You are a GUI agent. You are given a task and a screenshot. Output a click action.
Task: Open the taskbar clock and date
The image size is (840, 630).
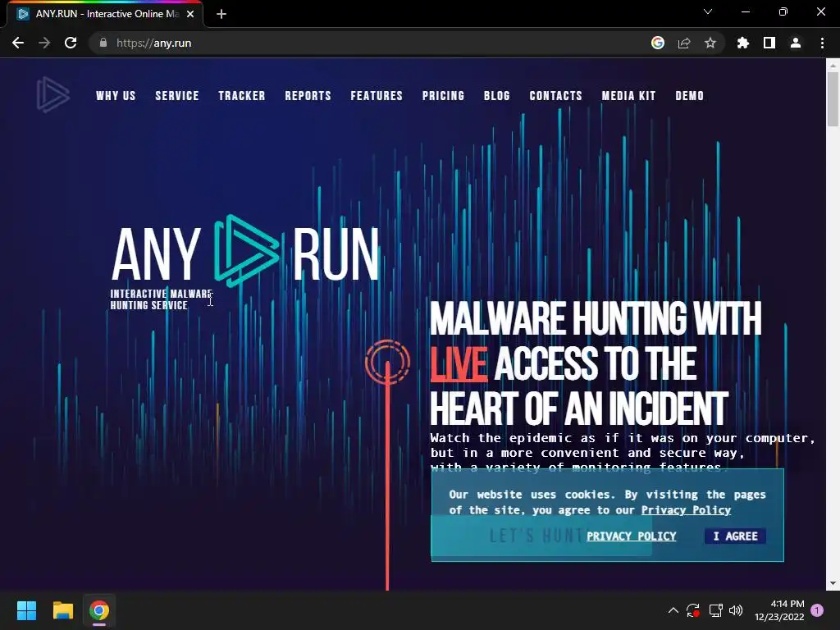point(779,610)
